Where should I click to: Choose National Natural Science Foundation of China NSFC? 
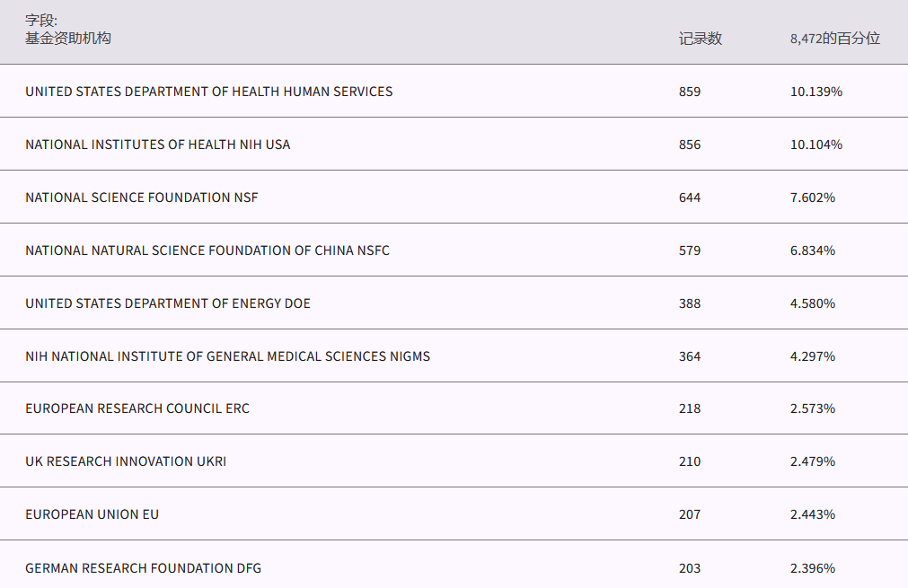(207, 250)
